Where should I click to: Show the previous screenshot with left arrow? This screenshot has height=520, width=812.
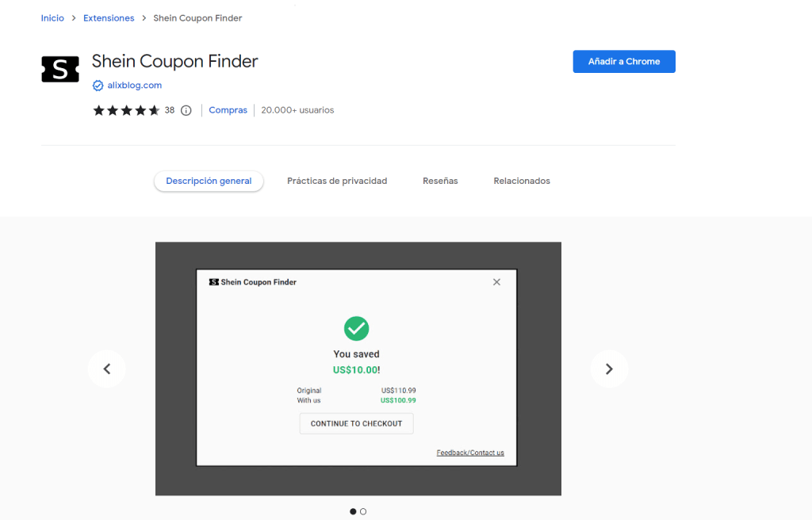point(107,369)
